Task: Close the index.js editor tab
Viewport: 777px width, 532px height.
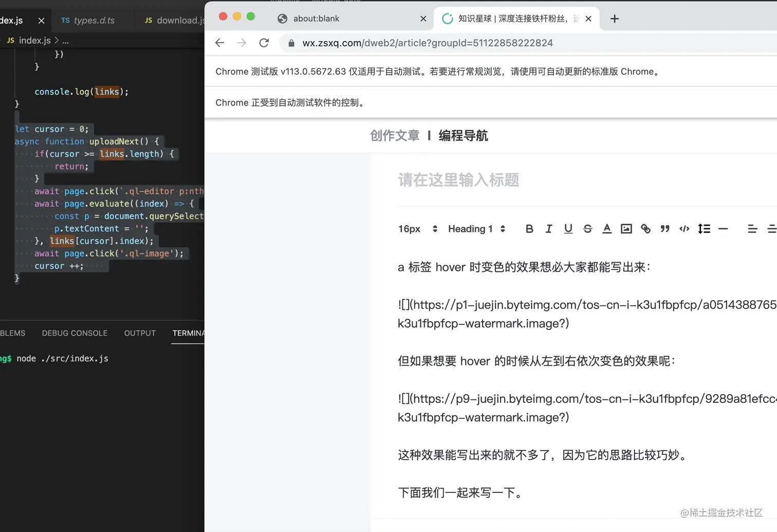Action: click(41, 21)
